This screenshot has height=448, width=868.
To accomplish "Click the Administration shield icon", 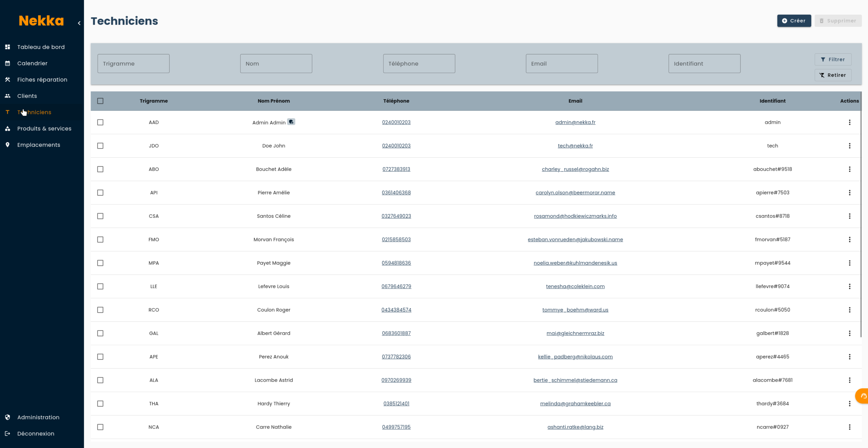I will [x=7, y=417].
